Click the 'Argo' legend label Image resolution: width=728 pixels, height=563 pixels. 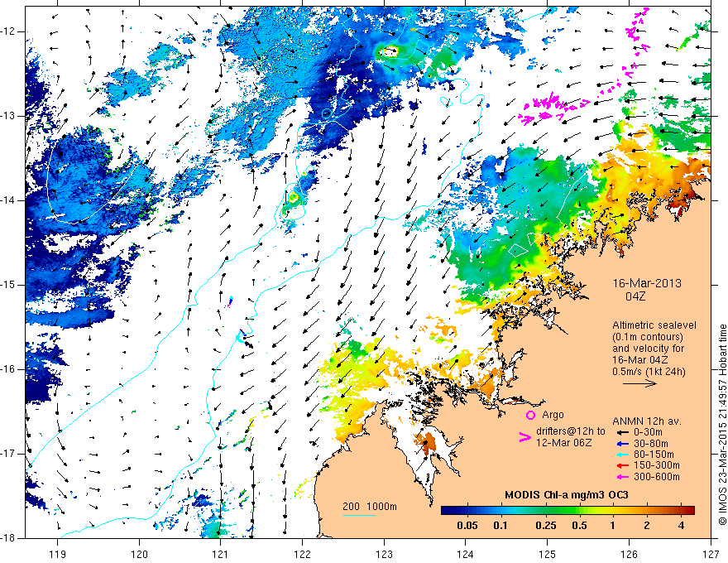[x=553, y=415]
